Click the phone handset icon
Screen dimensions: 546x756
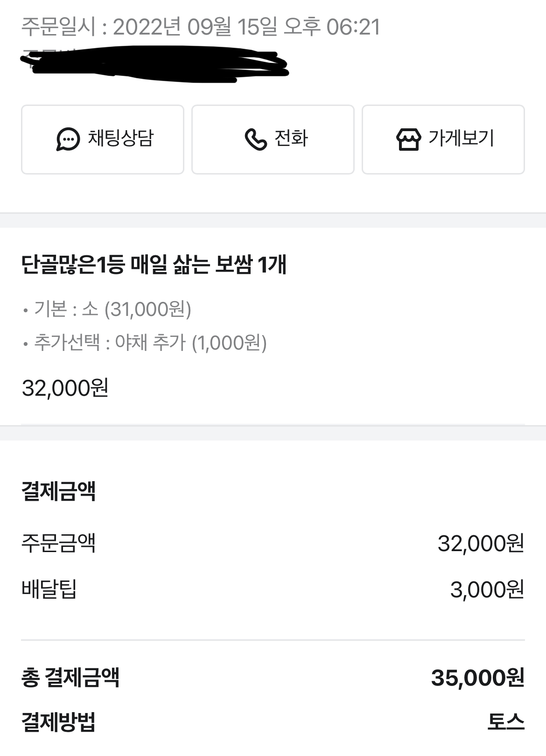tap(256, 139)
